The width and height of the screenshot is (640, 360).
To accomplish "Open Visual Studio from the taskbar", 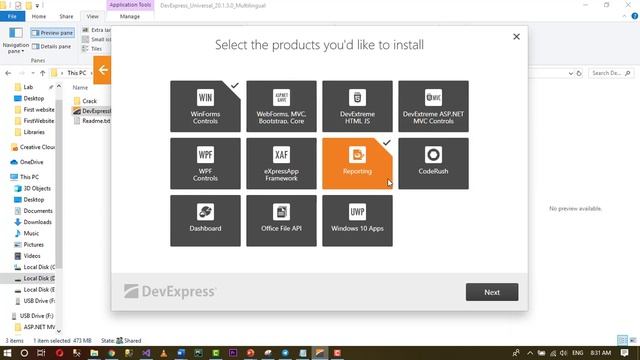I will point(147,353).
